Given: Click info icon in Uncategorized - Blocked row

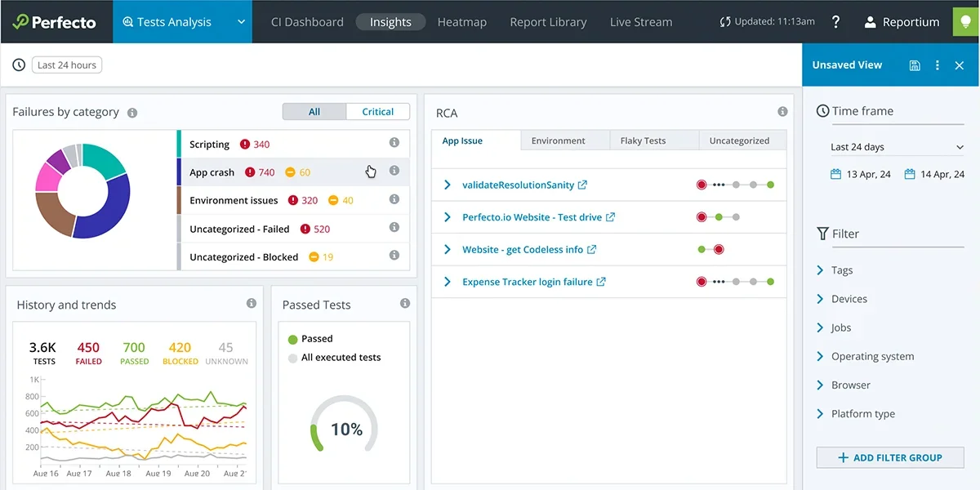Looking at the screenshot, I should click(394, 255).
